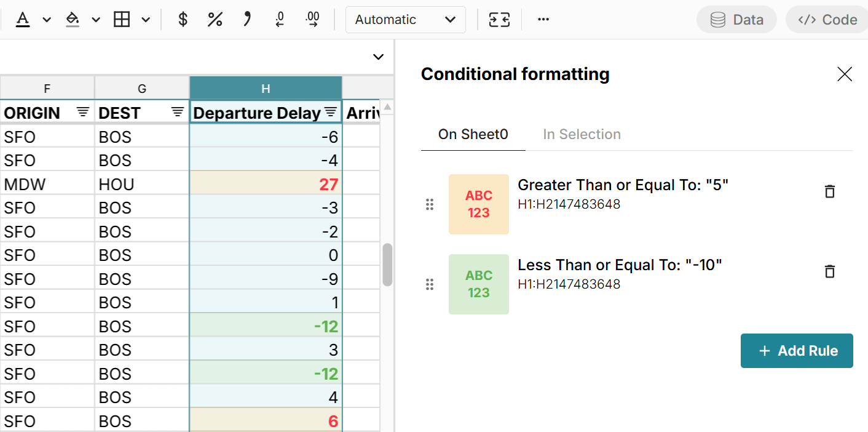Toggle the thousands separator comma

pos(247,19)
